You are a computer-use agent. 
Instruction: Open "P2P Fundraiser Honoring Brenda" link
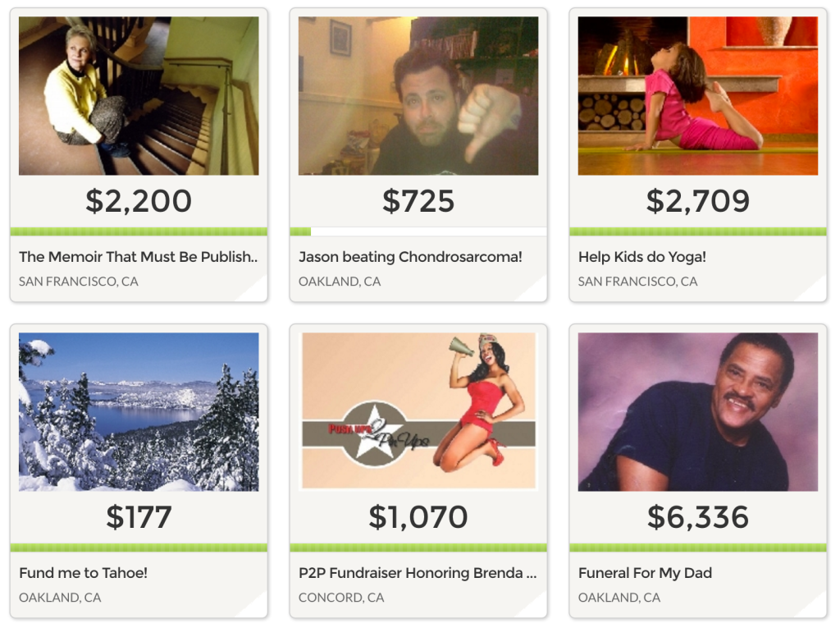click(418, 573)
